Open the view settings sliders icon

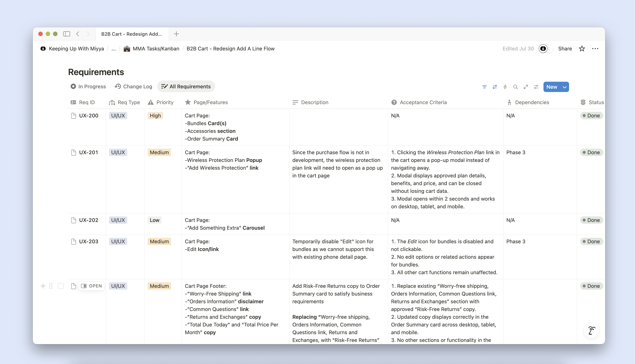[536, 87]
